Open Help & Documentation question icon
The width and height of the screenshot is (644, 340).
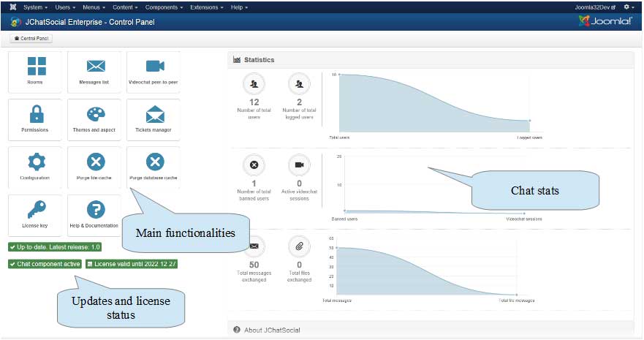96,210
